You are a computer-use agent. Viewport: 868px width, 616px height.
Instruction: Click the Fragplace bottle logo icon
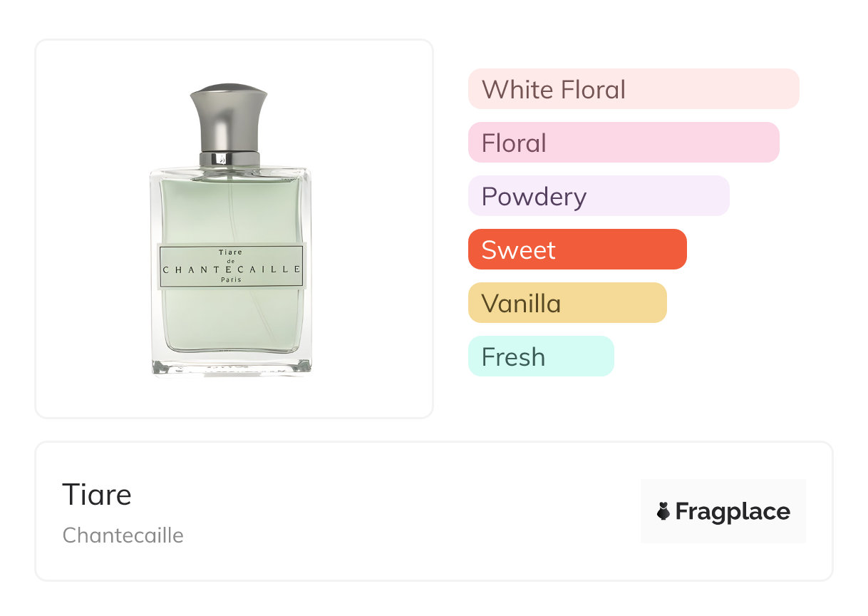pos(663,511)
